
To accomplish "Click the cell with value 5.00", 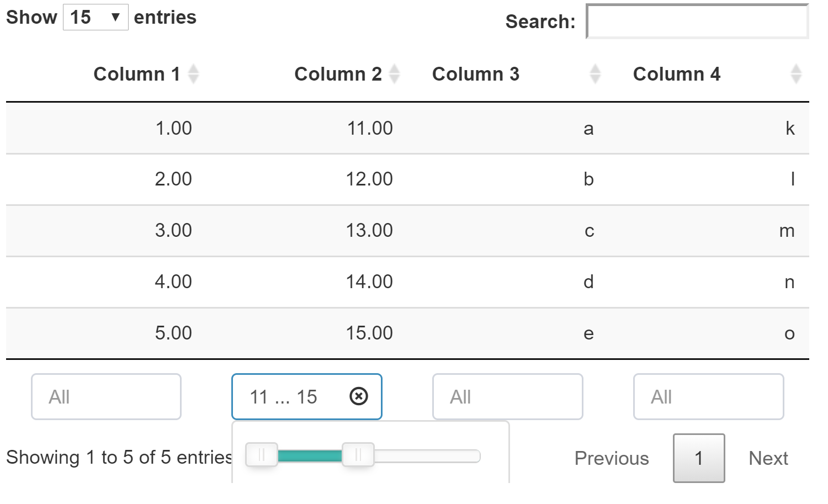I will (173, 333).
